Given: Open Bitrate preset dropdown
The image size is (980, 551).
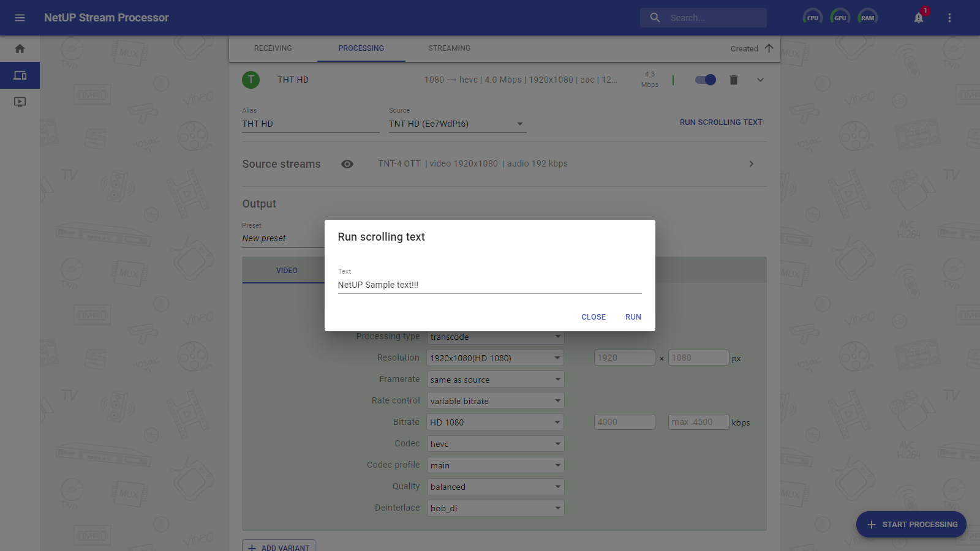Looking at the screenshot, I should pyautogui.click(x=496, y=422).
